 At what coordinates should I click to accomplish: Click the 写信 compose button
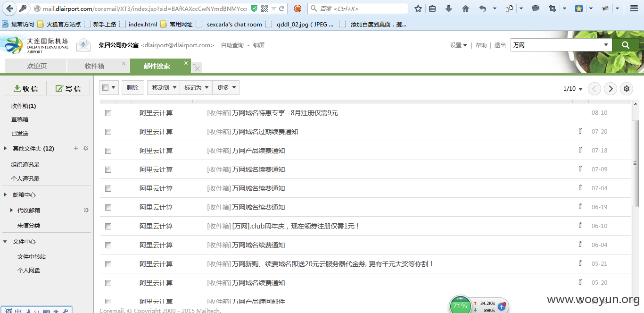[x=68, y=88]
